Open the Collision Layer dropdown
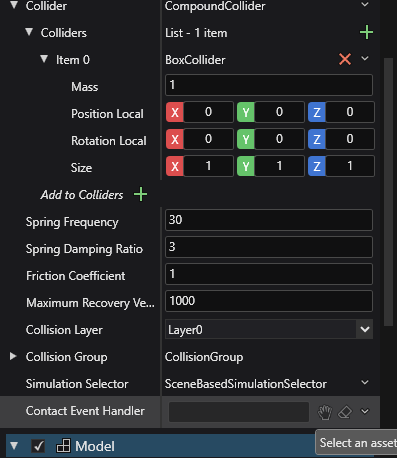The width and height of the screenshot is (397, 458). click(365, 330)
